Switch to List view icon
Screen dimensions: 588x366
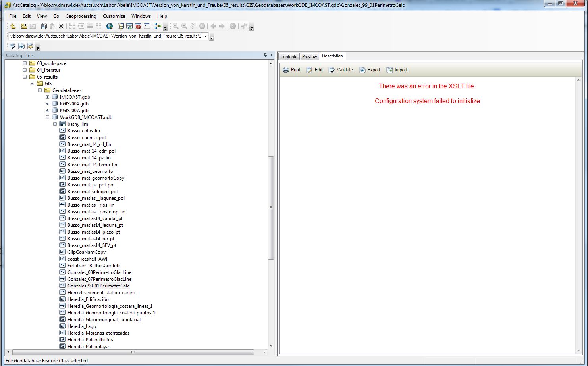point(81,26)
